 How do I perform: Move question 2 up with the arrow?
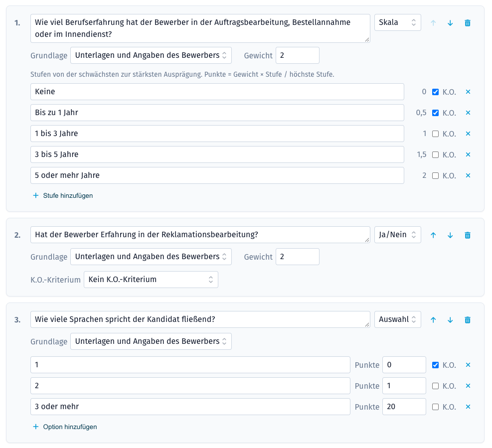pos(433,235)
